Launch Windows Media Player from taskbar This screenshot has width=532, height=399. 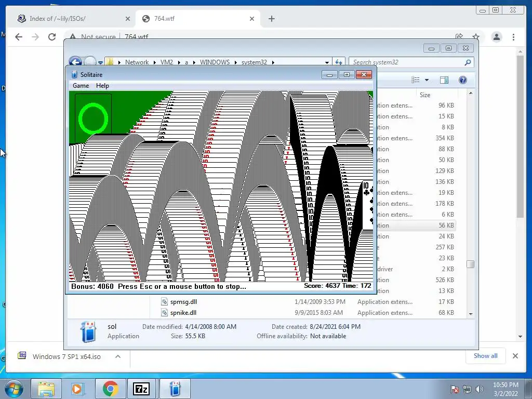point(78,389)
